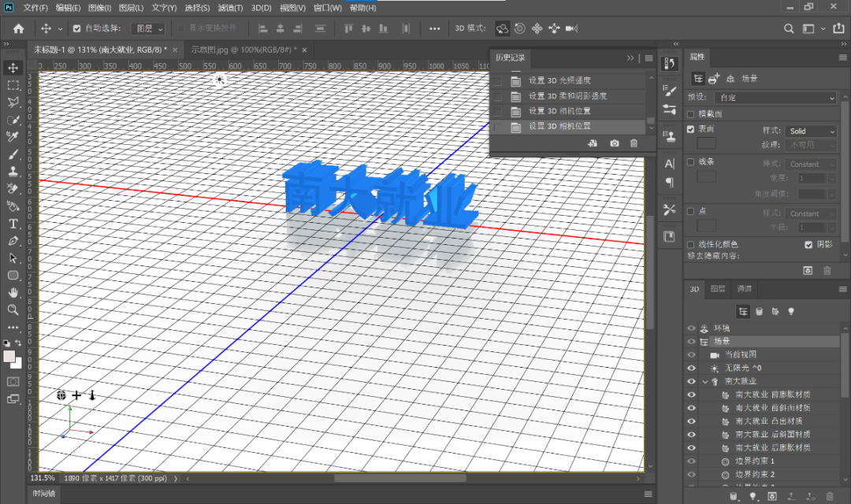Select the Horizontal Type tool

pos(13,224)
